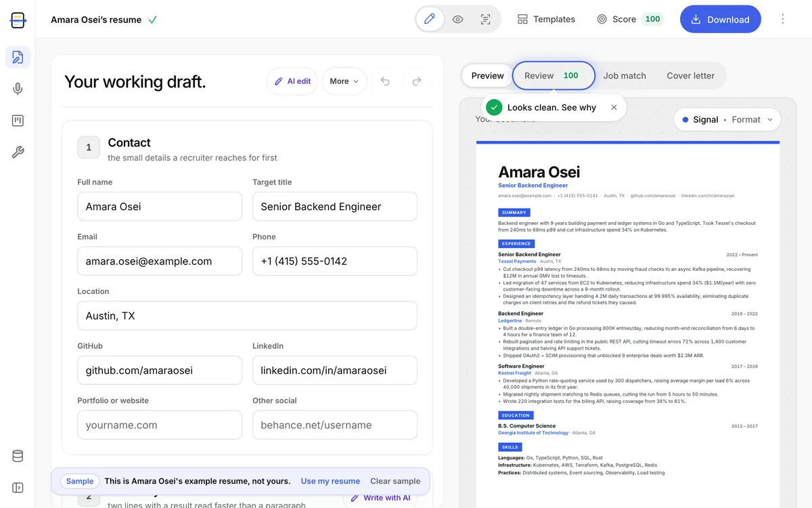This screenshot has height=508, width=812.
Task: Focus the Full name input field
Action: [160, 207]
